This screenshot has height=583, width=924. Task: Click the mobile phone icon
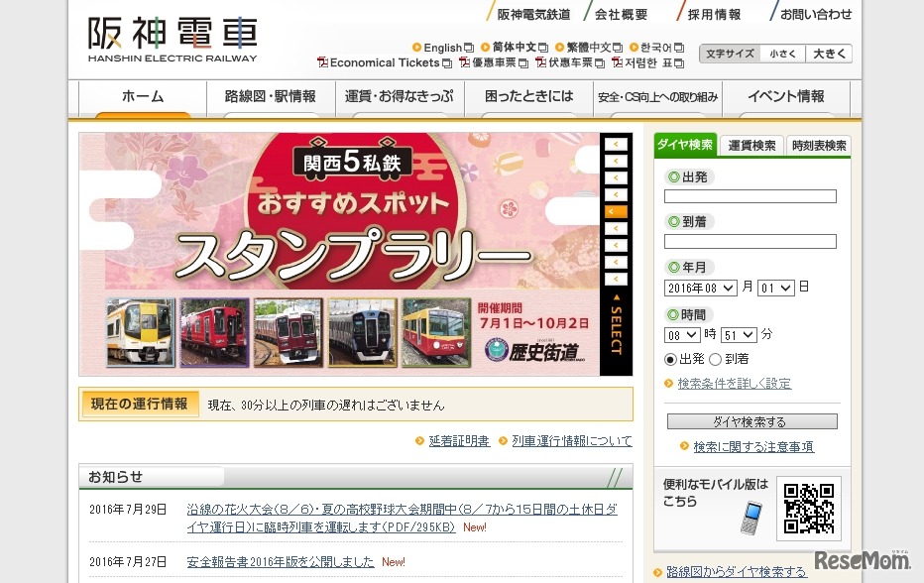[x=751, y=518]
